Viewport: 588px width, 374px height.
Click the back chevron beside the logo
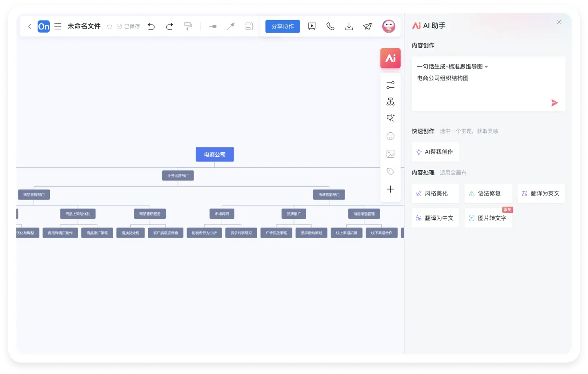pyautogui.click(x=29, y=26)
